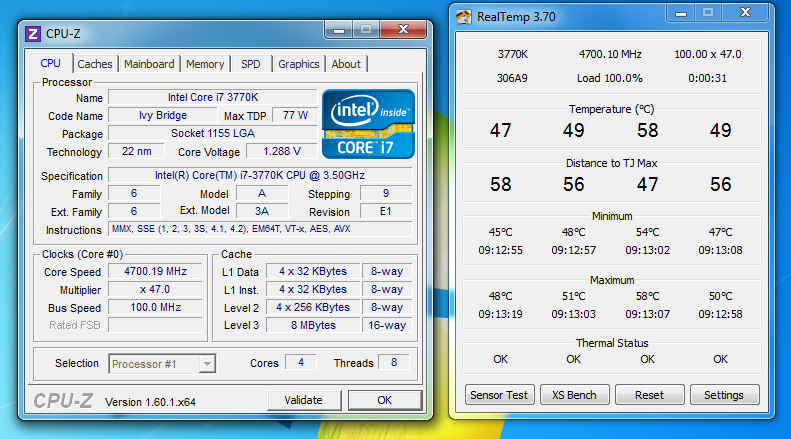The image size is (791, 439).
Task: Click the Core Voltage value '1.288 V'
Action: 282,151
